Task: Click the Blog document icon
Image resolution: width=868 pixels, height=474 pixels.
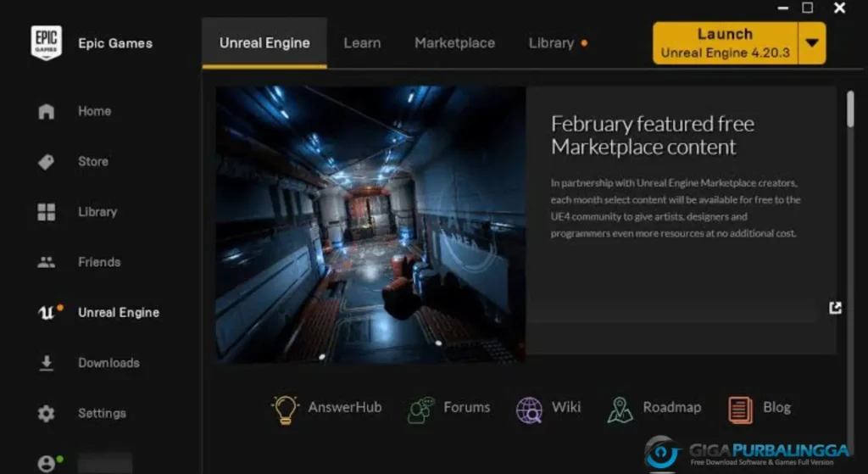Action: tap(740, 410)
